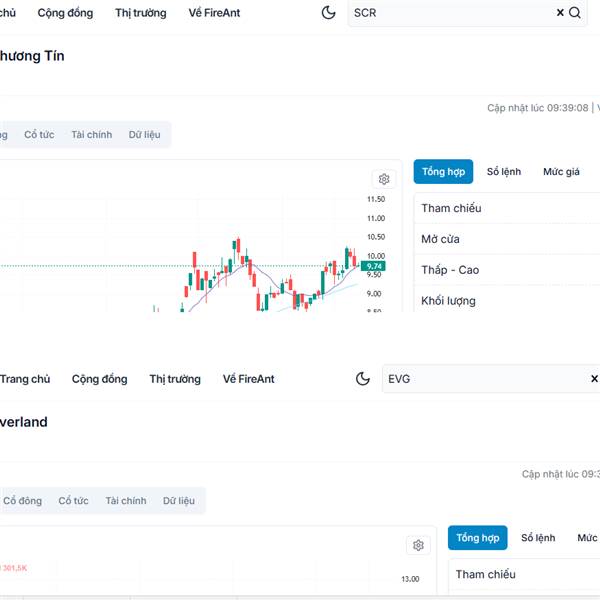The width and height of the screenshot is (600, 600).
Task: Go to Trang chủ in the EVG page navigation
Action: (25, 379)
